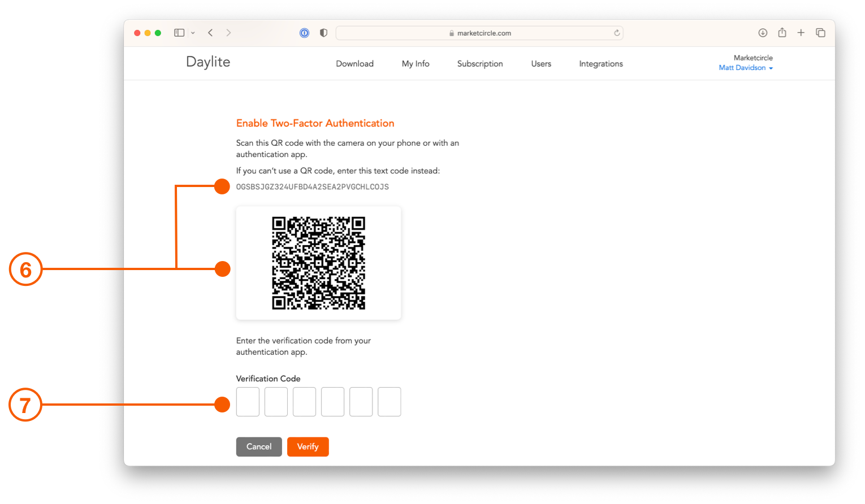Select the OGSBSJGZ324UFBD4A2SEA2PVGCHLCOJS text code
865x504 pixels.
[x=313, y=187]
